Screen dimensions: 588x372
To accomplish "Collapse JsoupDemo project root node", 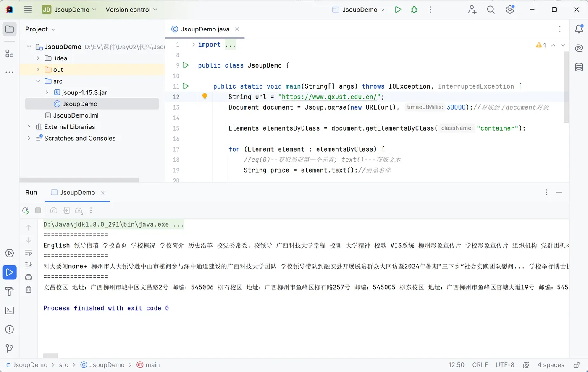I will tap(29, 47).
